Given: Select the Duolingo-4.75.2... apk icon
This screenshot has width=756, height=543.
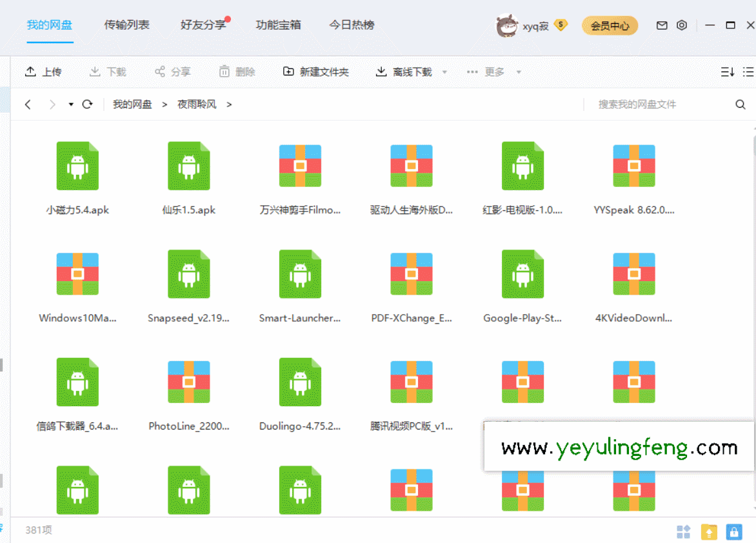Looking at the screenshot, I should point(300,382).
